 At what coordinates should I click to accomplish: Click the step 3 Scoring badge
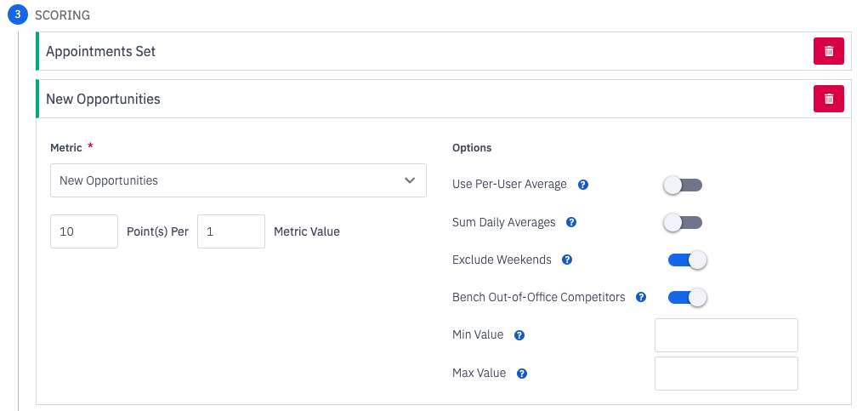(18, 15)
